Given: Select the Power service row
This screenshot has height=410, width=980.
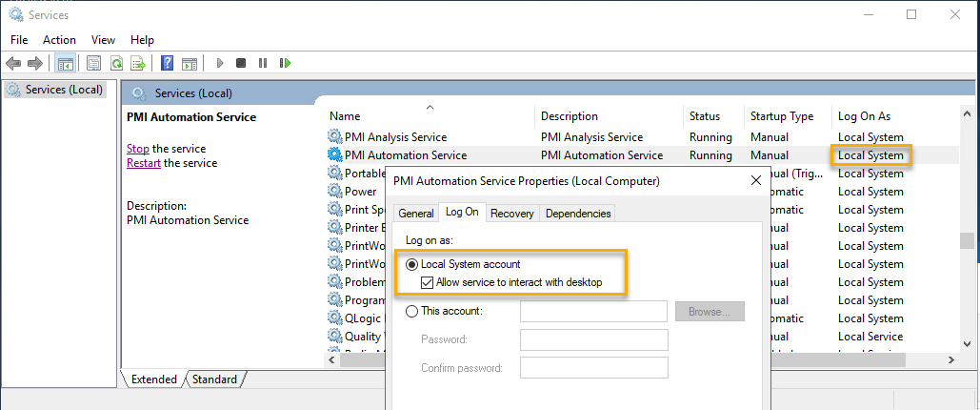Looking at the screenshot, I should pyautogui.click(x=361, y=192).
